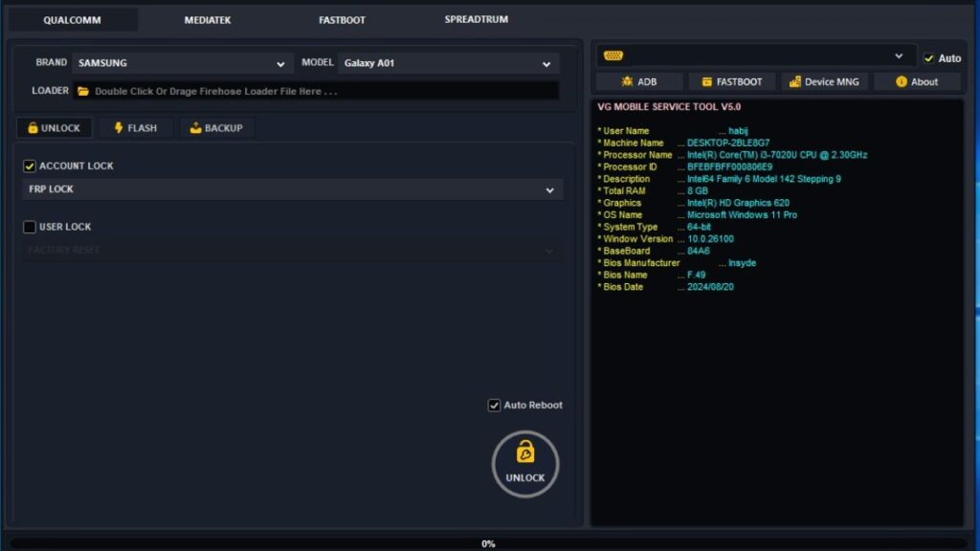Click the yellow port connector icon
Screen dimensions: 980x551
tap(613, 55)
